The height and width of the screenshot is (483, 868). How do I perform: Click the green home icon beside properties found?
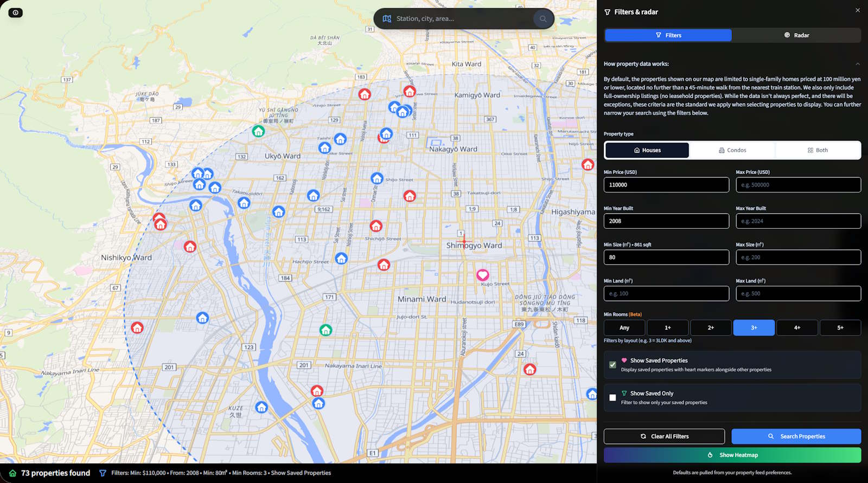(12, 473)
